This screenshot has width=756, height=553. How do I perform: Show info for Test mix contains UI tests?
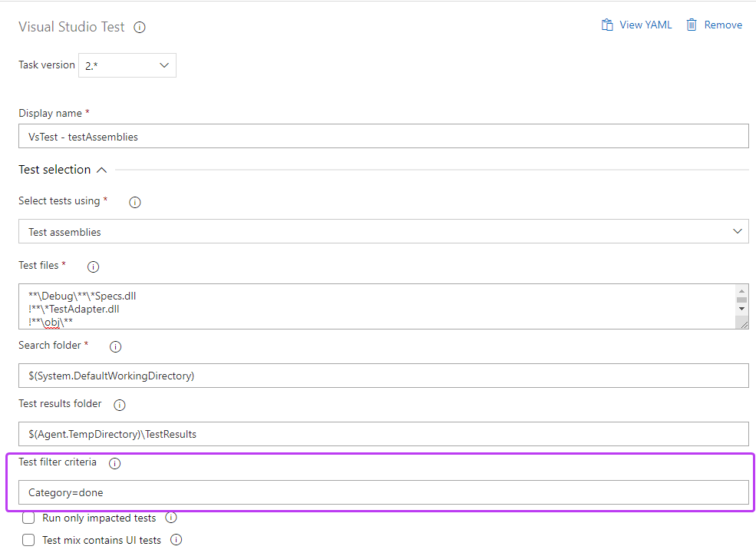[176, 539]
